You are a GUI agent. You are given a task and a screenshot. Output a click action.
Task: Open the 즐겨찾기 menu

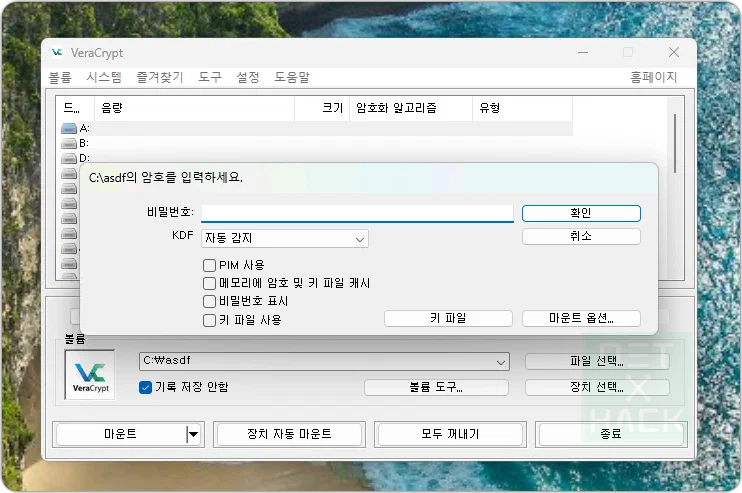click(x=160, y=77)
